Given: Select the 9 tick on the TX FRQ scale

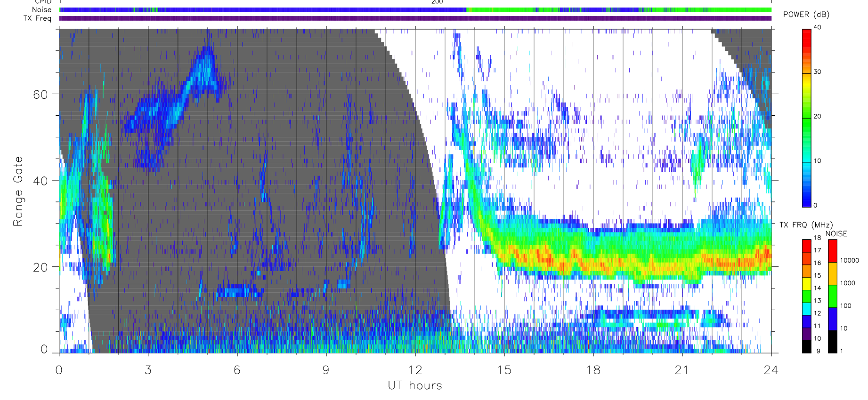Looking at the screenshot, I should [x=818, y=351].
